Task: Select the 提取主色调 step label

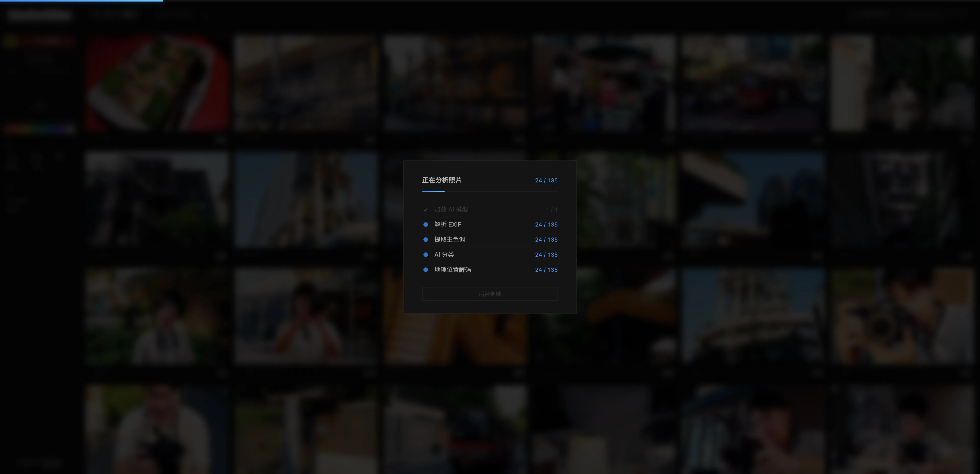Action: 449,240
